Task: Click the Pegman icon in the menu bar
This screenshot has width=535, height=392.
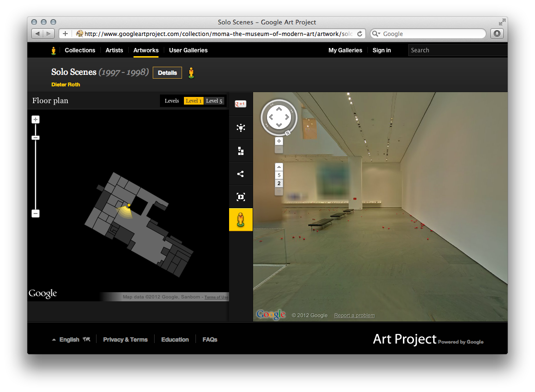Action: click(53, 50)
